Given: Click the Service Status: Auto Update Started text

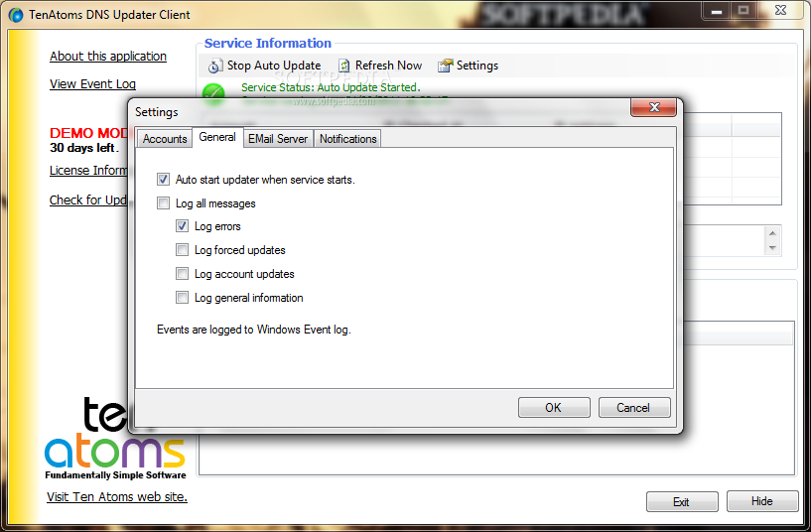Looking at the screenshot, I should pyautogui.click(x=331, y=87).
